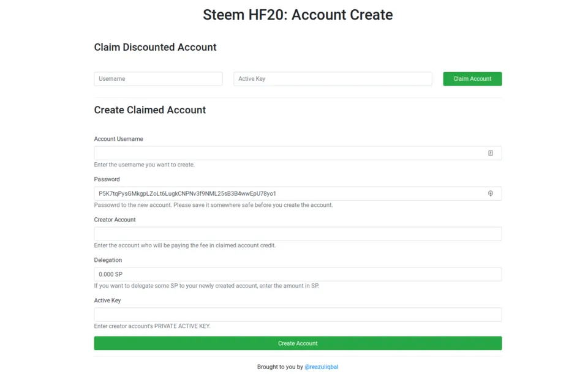Click the 'Creator Account' label
588x377 pixels.
pos(115,220)
